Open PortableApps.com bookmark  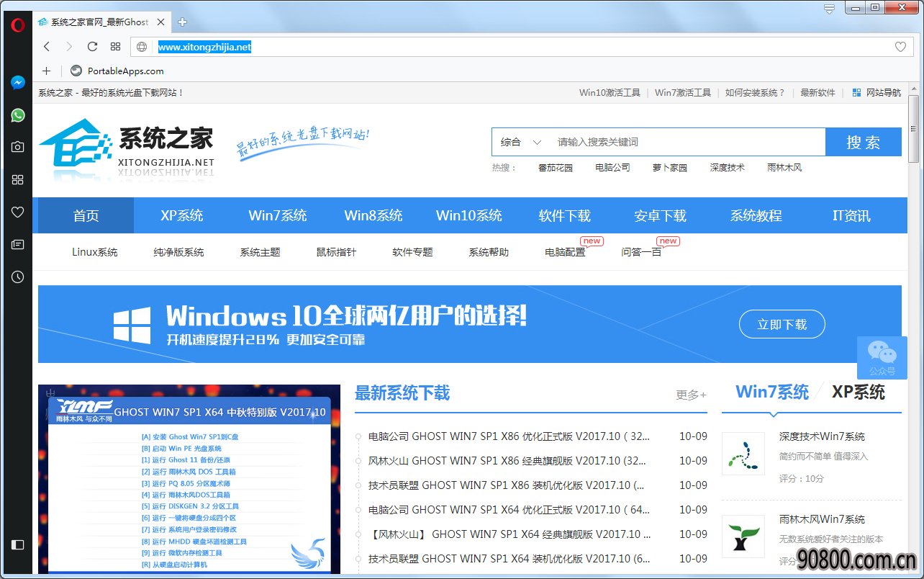click(117, 71)
